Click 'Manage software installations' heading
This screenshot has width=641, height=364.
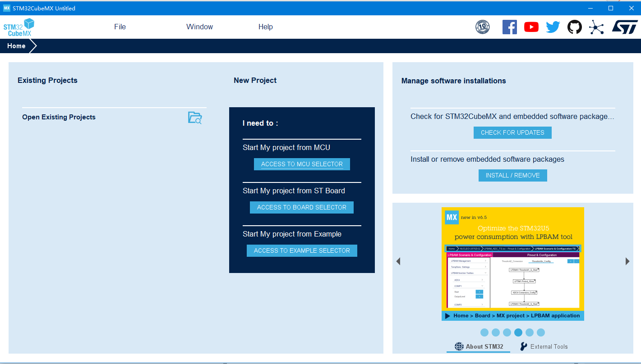[453, 81]
